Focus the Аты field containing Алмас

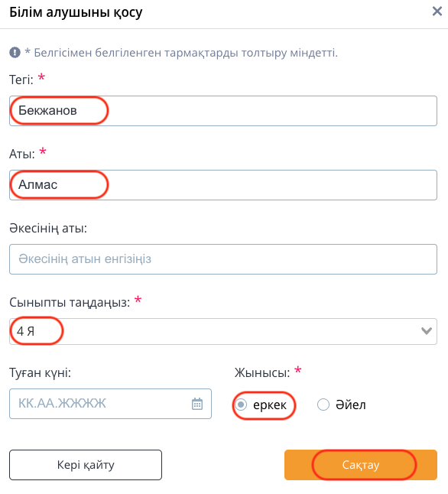coord(223,185)
